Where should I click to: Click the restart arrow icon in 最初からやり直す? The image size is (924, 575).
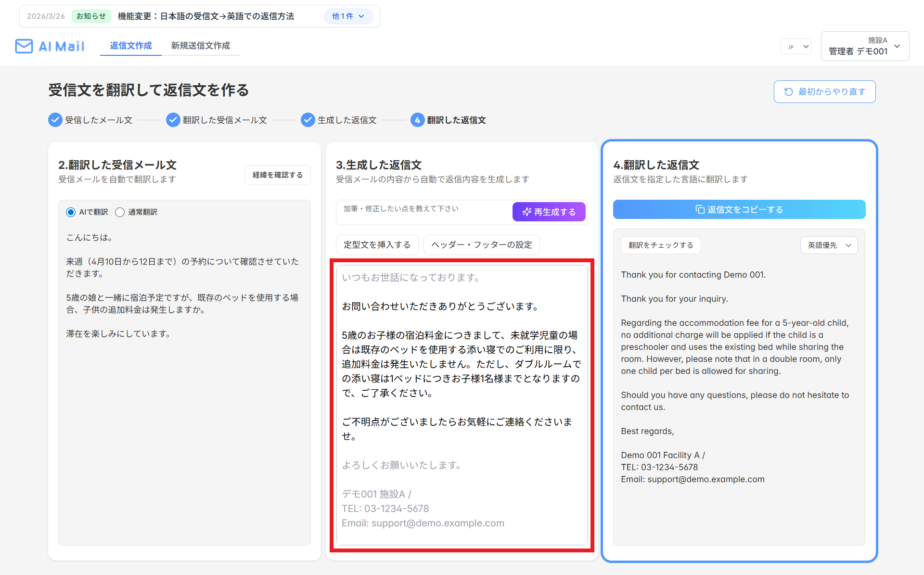pos(788,92)
